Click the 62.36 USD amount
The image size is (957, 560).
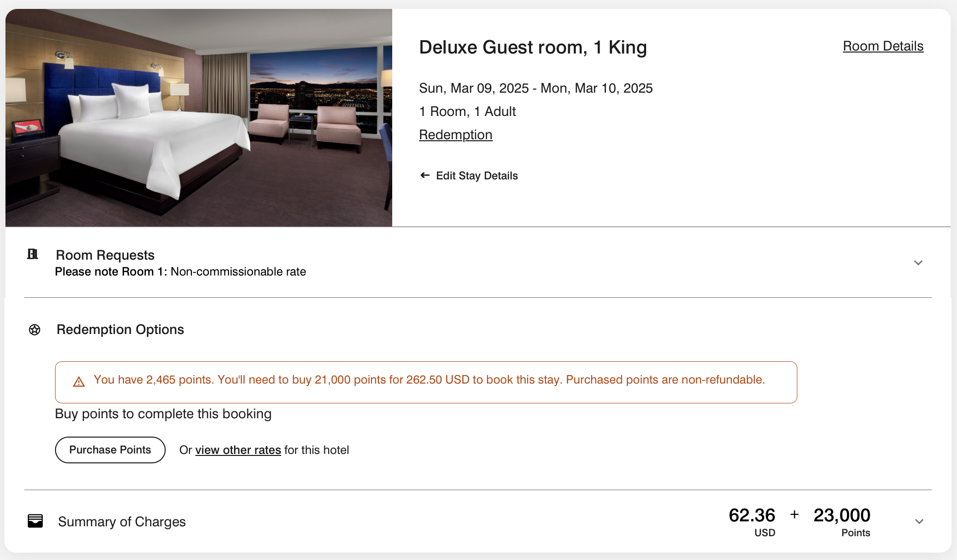(x=752, y=522)
